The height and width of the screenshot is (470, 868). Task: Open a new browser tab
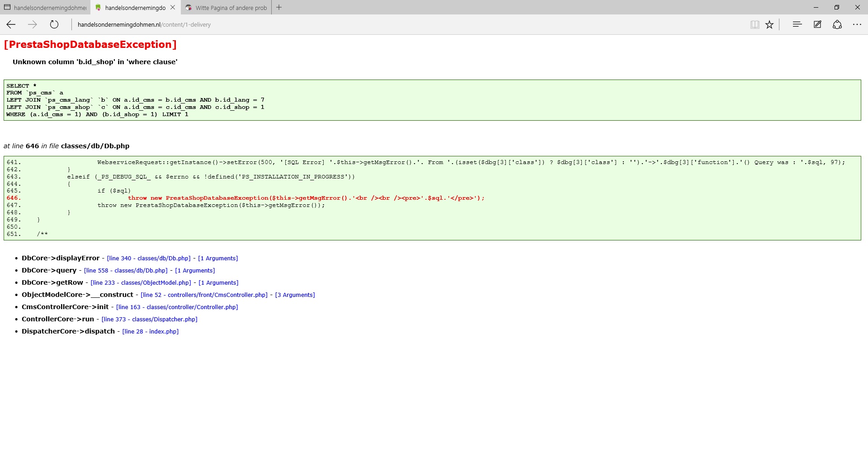(x=279, y=7)
